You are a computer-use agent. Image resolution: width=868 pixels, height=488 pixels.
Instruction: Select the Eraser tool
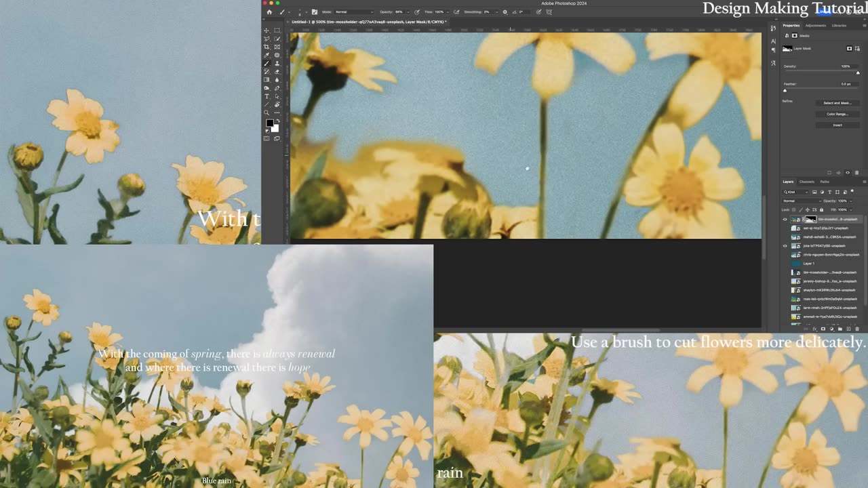click(x=277, y=71)
